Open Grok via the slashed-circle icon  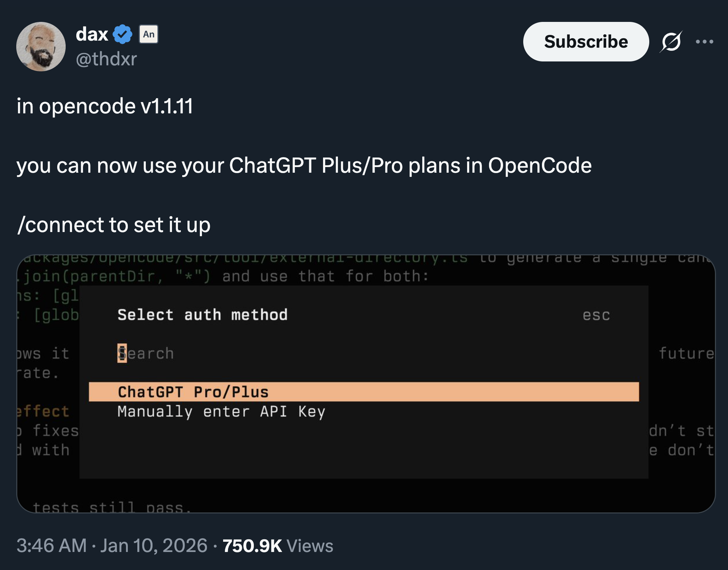point(671,42)
